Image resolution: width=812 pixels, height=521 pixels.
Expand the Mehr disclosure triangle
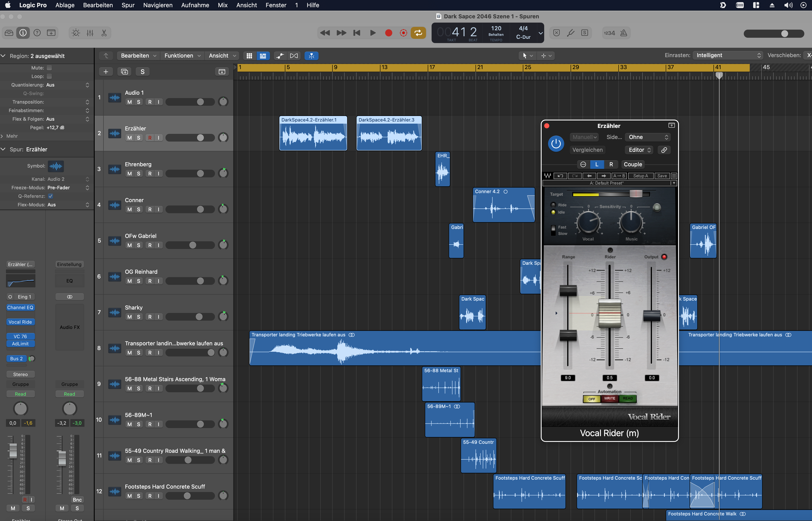click(2, 136)
